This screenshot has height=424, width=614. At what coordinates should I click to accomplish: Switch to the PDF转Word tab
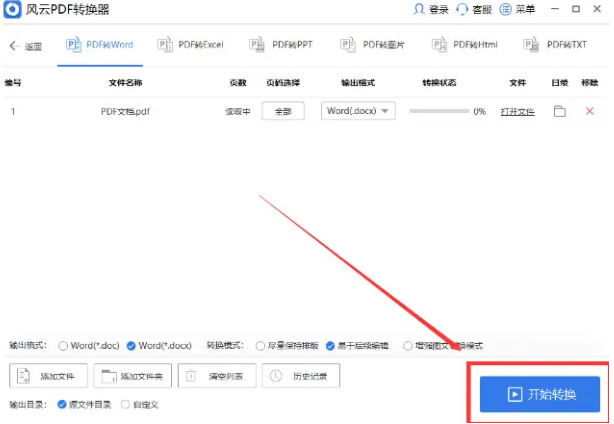[x=100, y=45]
